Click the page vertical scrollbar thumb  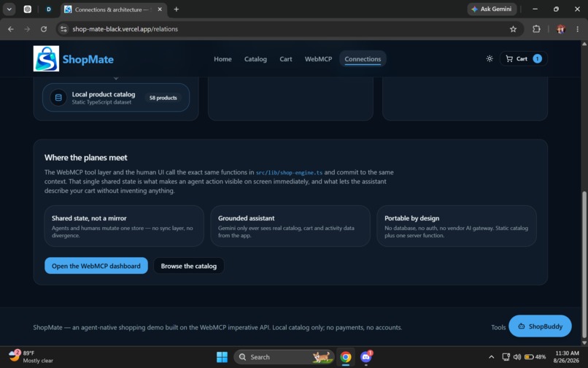(x=584, y=264)
